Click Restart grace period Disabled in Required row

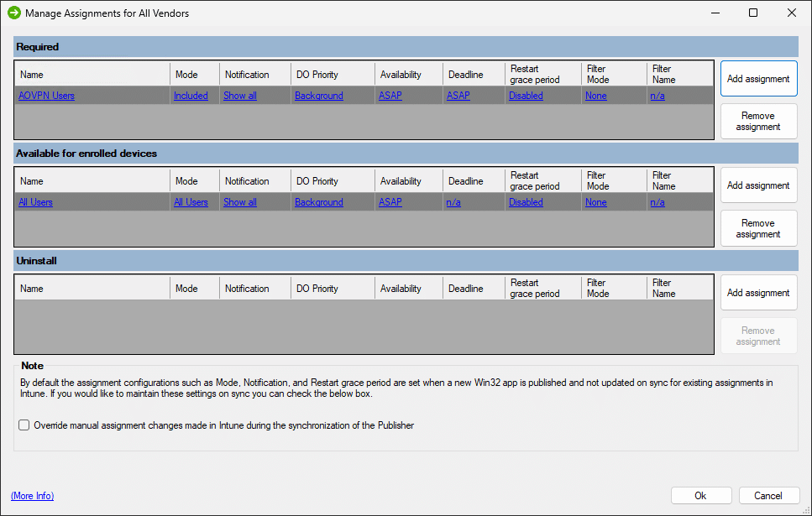tap(526, 96)
